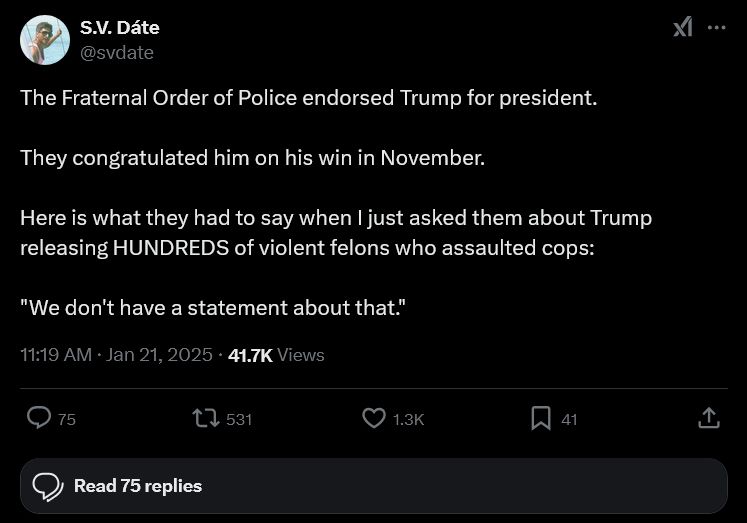Click the 75 replies count
The height and width of the screenshot is (523, 747).
coord(67,420)
